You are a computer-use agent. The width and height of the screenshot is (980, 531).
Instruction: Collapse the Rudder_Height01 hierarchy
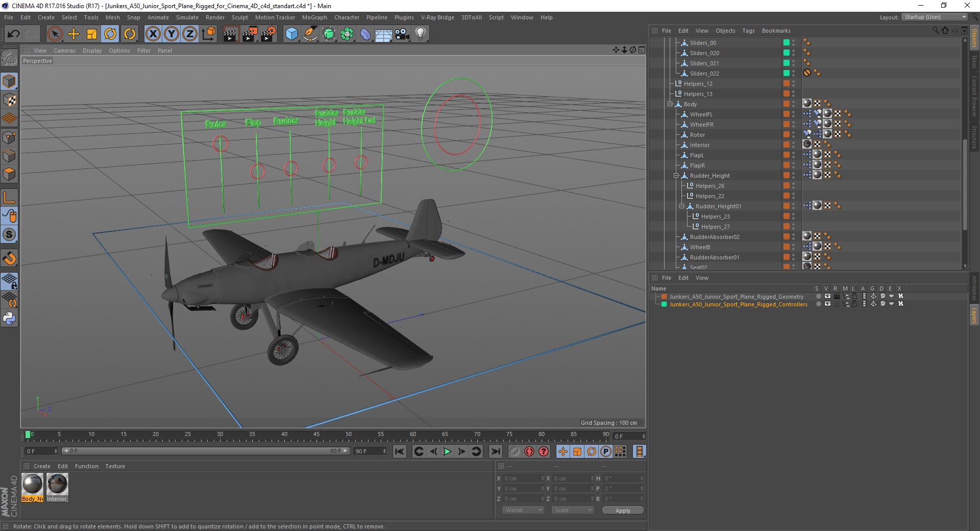[681, 206]
